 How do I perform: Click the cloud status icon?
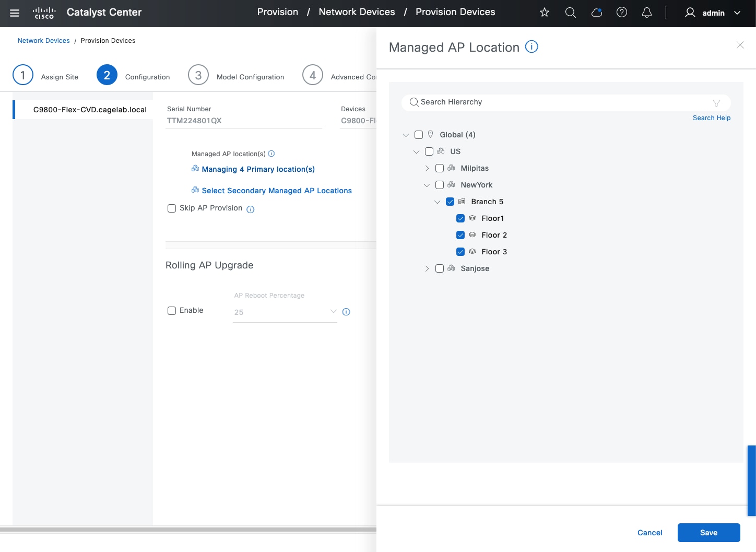(596, 13)
